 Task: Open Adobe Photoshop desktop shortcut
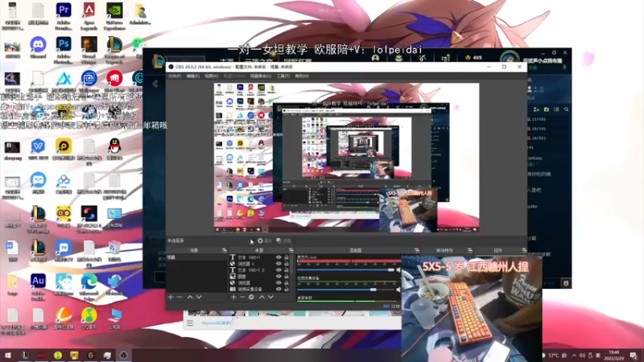[64, 49]
